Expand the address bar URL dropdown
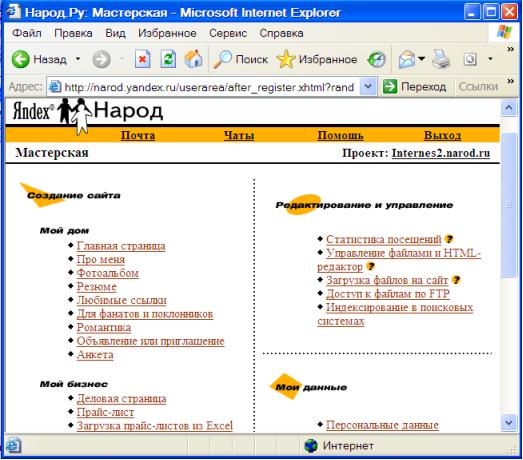The image size is (523, 460). (x=368, y=87)
